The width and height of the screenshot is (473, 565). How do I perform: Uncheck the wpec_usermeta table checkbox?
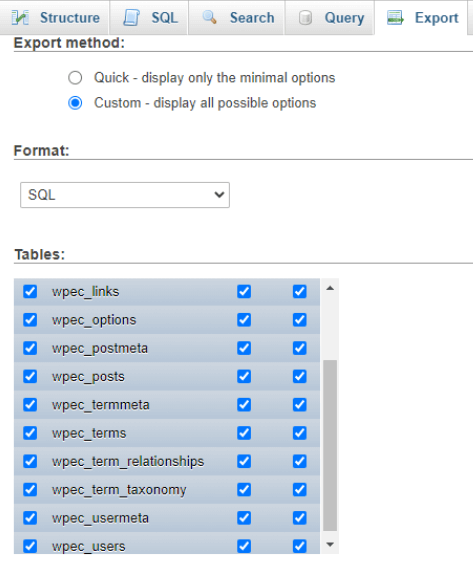(30, 518)
